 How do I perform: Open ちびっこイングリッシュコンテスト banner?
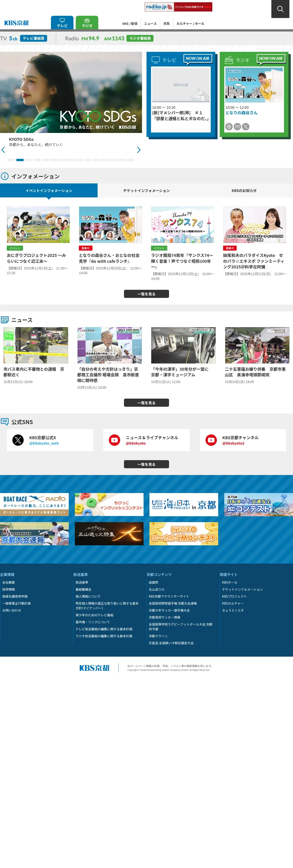tap(109, 505)
